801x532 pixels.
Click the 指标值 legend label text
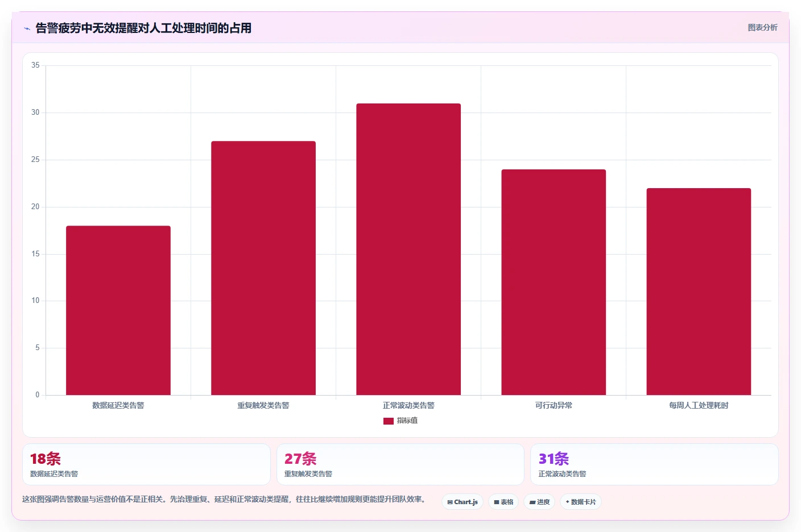click(x=407, y=421)
